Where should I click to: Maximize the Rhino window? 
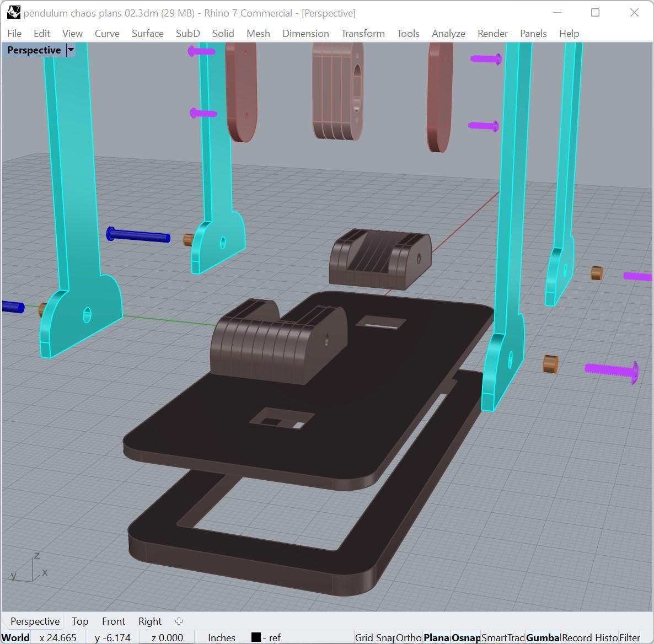tap(595, 13)
